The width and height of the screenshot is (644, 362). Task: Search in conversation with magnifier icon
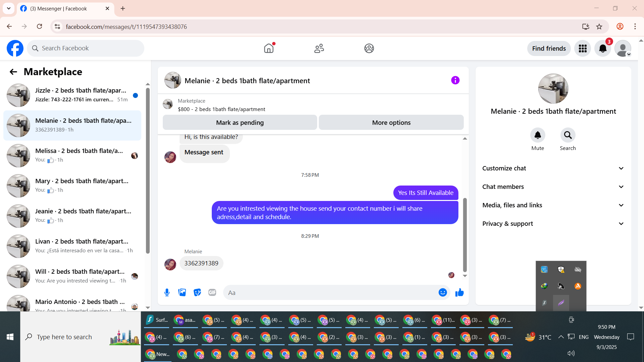tap(568, 135)
